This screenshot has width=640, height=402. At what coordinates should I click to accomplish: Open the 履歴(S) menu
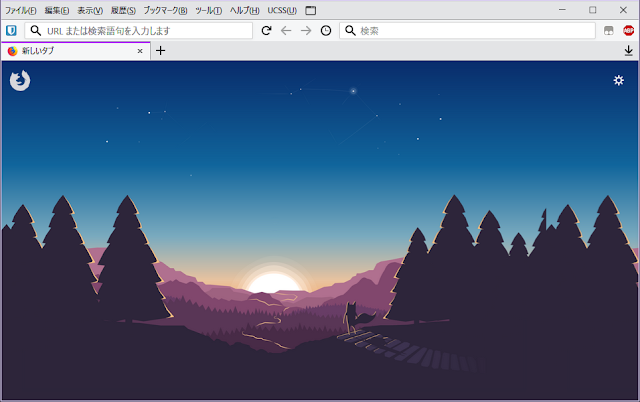[123, 11]
